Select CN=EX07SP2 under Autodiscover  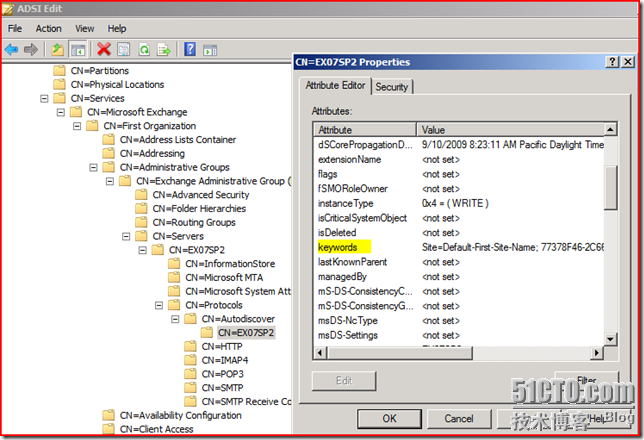pos(246,333)
